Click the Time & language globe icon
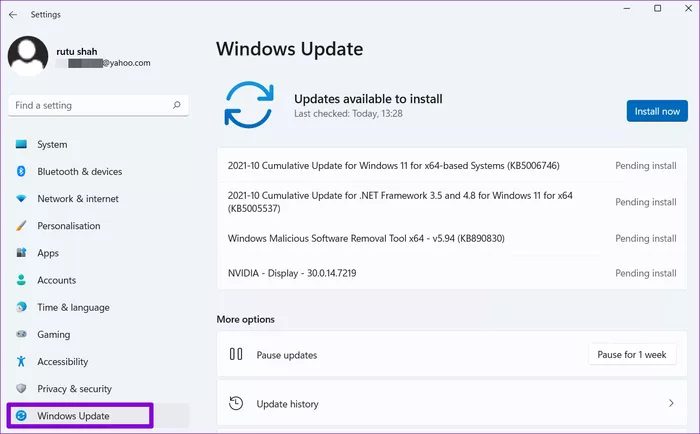 [21, 307]
